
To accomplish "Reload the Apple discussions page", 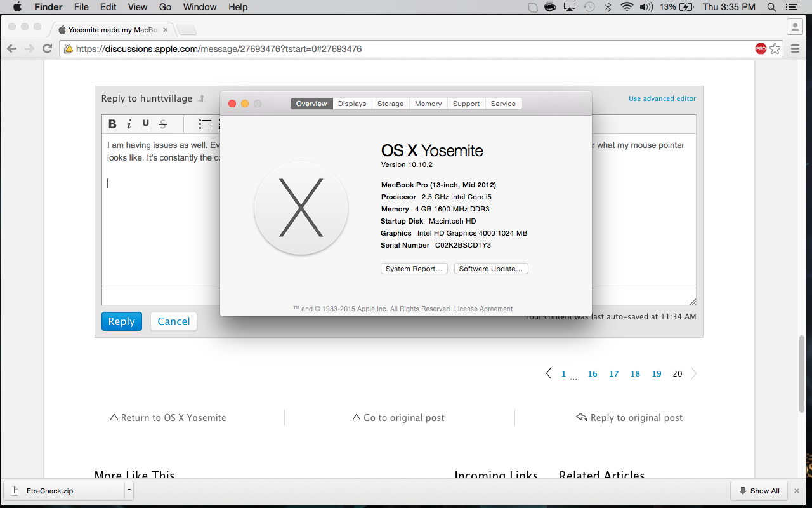I will coord(47,49).
